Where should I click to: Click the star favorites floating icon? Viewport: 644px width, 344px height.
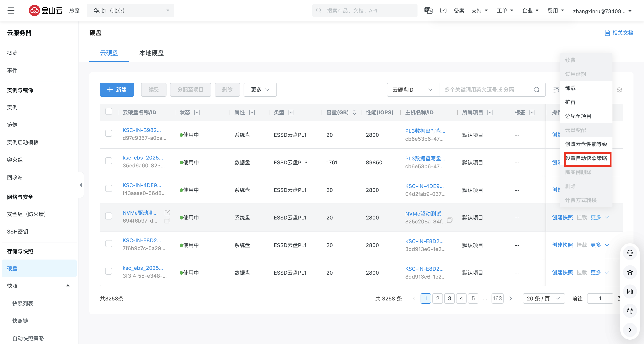click(x=630, y=272)
